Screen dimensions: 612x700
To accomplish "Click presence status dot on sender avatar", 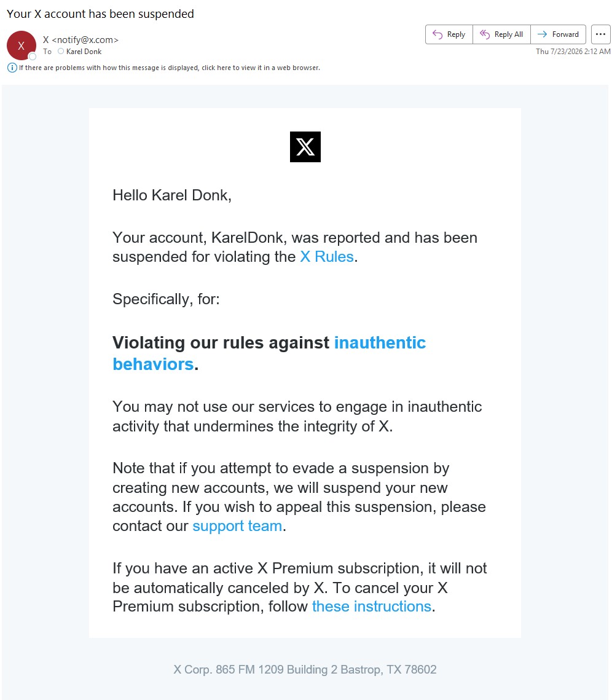I will pyautogui.click(x=32, y=57).
